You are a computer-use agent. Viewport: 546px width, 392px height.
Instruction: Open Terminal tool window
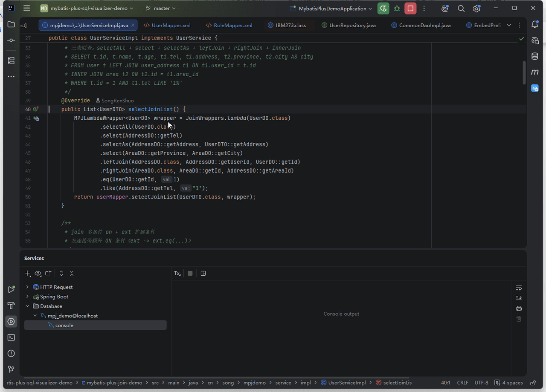pos(11,337)
